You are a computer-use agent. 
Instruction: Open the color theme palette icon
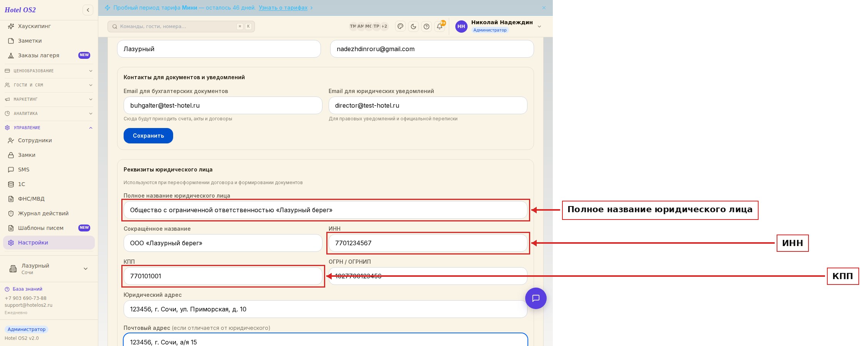[x=400, y=26]
